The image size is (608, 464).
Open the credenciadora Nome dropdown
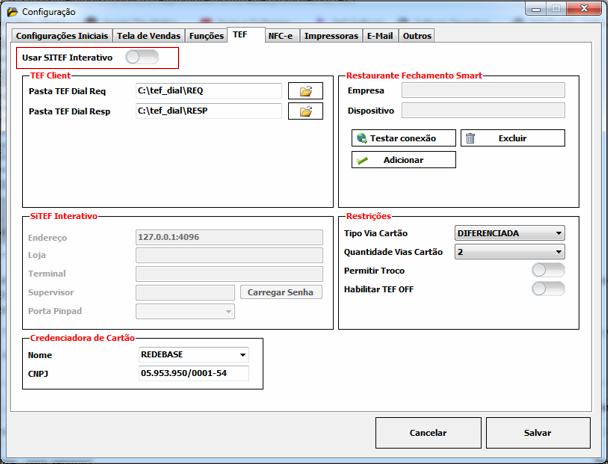(x=193, y=354)
